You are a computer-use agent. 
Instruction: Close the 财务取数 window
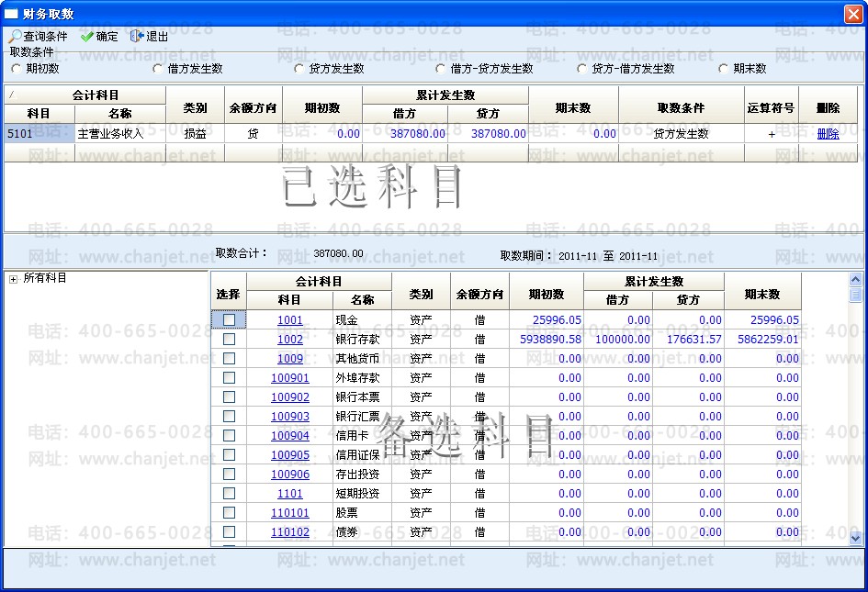[x=852, y=14]
